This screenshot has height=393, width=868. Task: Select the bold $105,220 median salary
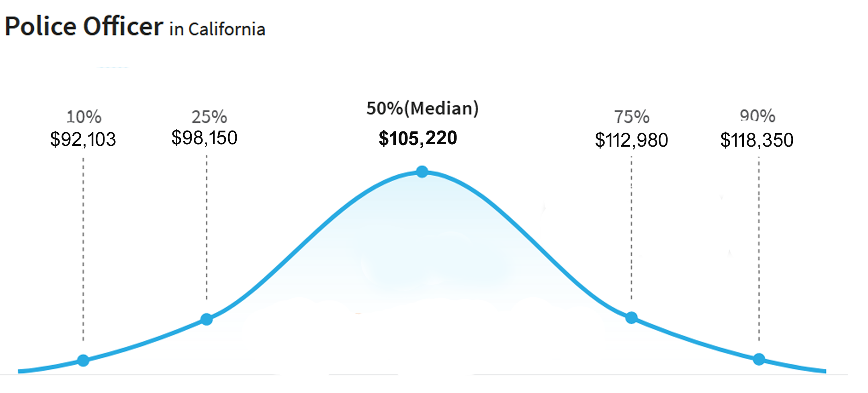pyautogui.click(x=418, y=138)
